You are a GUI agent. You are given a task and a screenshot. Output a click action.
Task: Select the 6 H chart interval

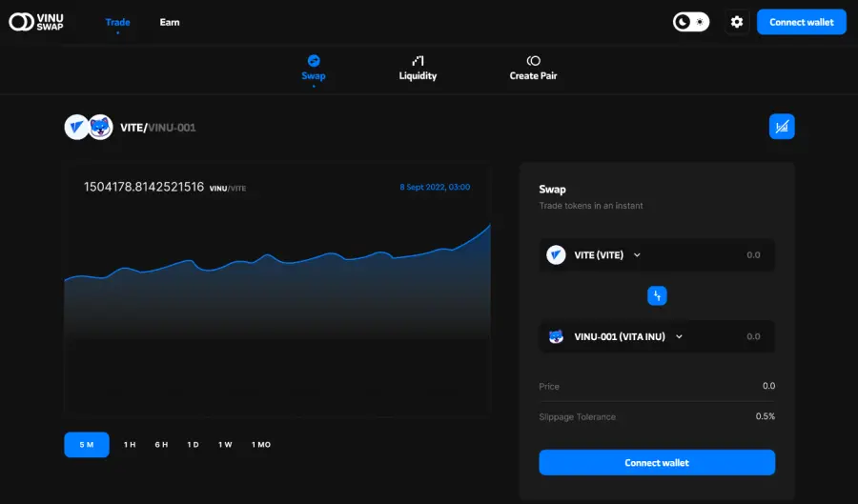click(x=161, y=444)
